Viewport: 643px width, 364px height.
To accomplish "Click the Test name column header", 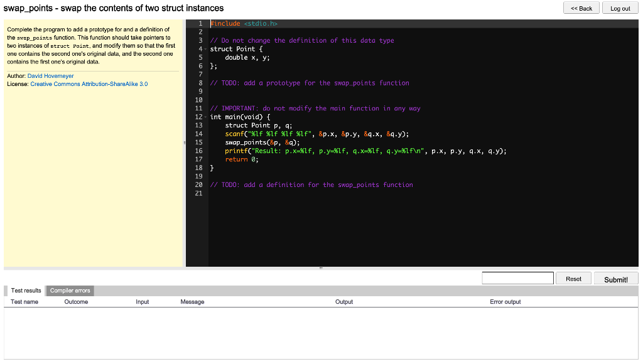I will click(24, 302).
